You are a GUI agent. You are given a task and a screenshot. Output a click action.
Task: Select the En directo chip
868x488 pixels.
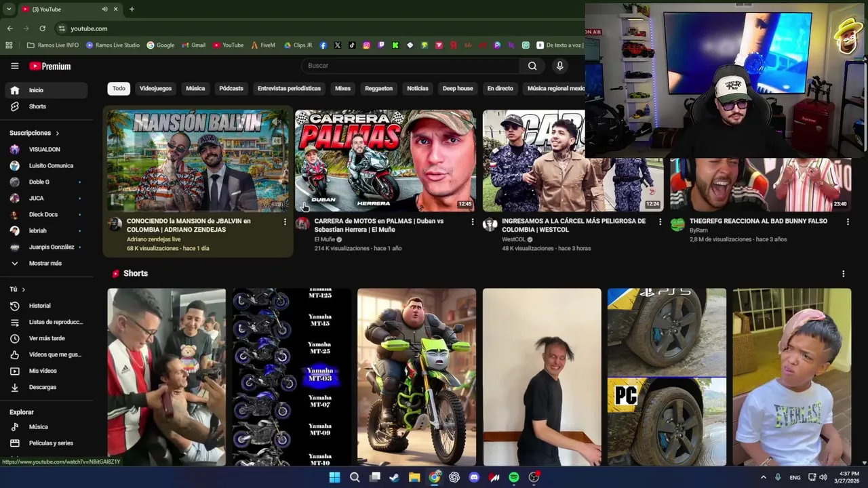pos(500,89)
